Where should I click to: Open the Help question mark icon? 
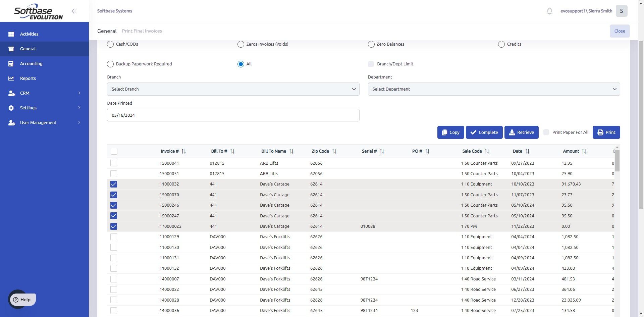pyautogui.click(x=16, y=300)
